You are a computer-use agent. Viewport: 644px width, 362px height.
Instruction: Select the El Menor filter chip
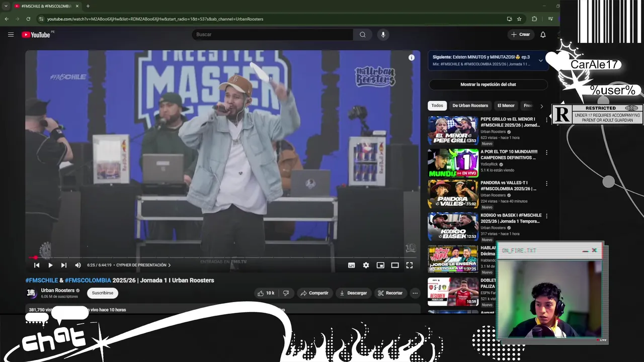[x=506, y=106]
